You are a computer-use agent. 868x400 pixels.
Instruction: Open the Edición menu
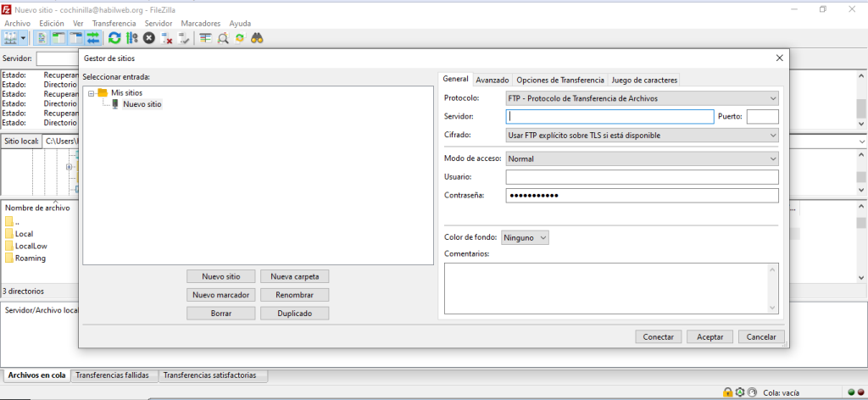click(x=52, y=23)
